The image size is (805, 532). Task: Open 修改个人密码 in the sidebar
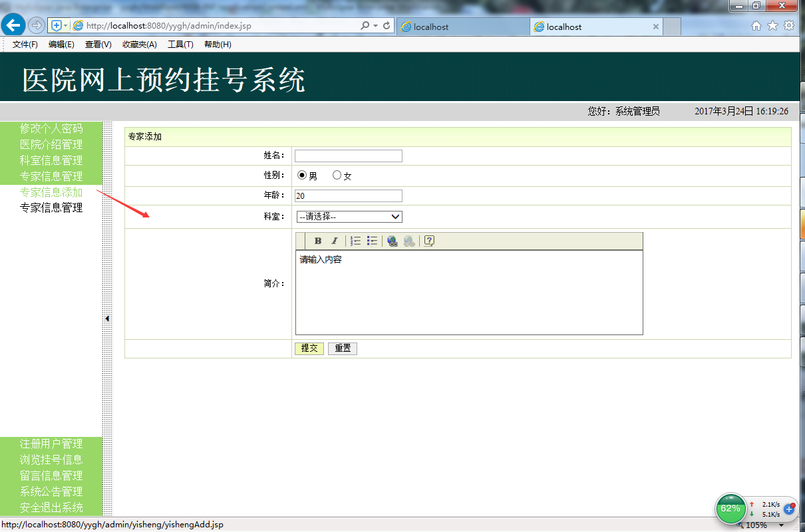(51, 128)
